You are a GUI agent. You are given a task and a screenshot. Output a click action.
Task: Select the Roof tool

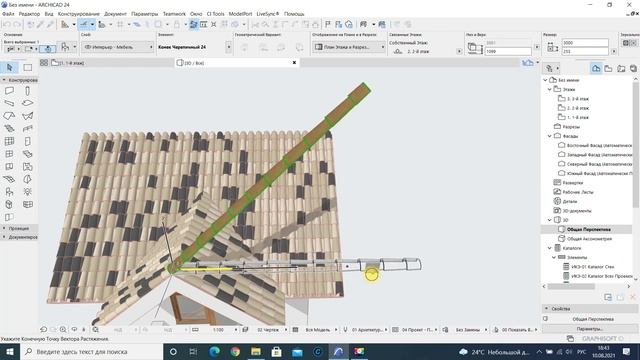pyautogui.click(x=9, y=116)
